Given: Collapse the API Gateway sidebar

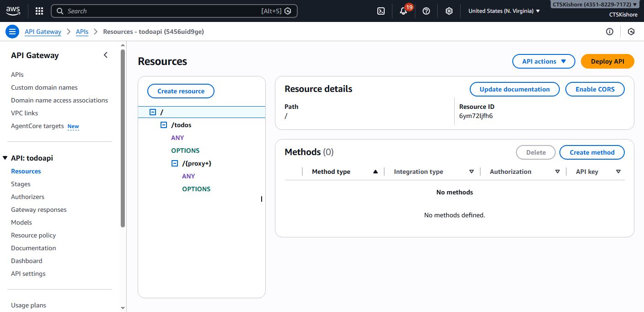Looking at the screenshot, I should (106, 55).
